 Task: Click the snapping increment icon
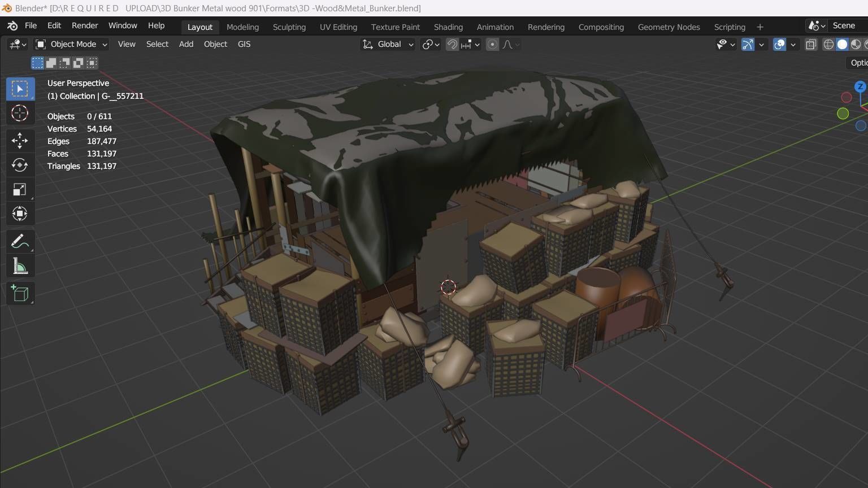466,44
